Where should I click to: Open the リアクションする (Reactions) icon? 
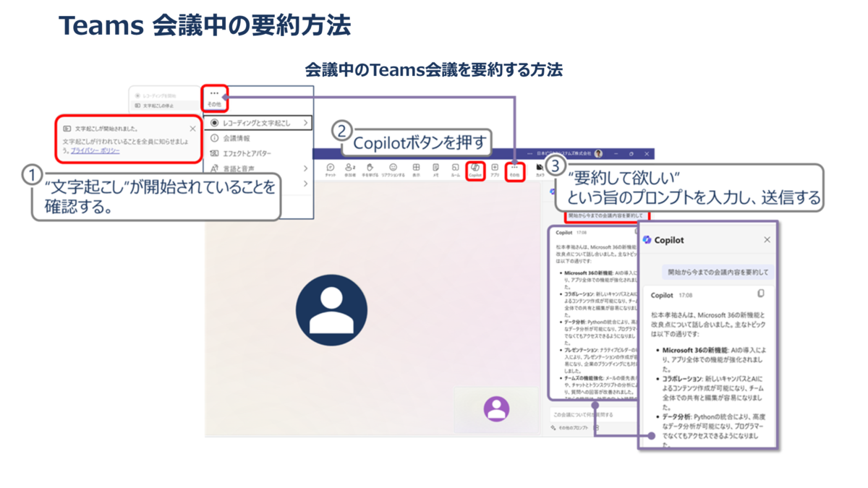[393, 170]
